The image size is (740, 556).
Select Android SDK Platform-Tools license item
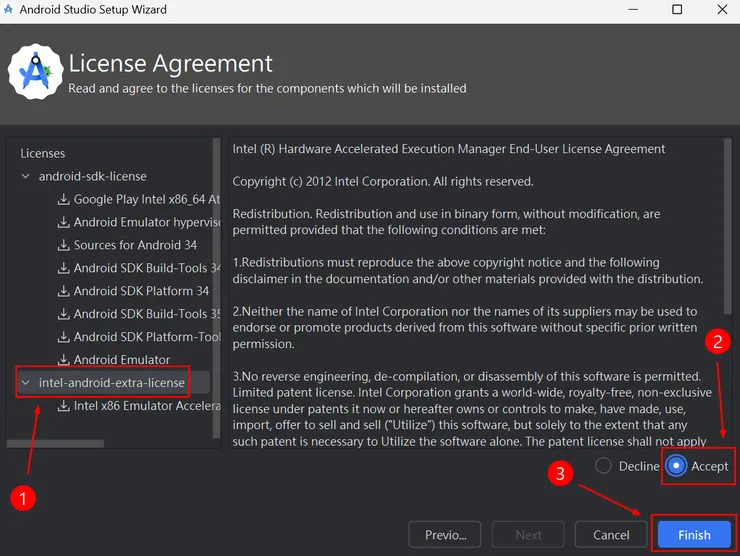tap(146, 337)
